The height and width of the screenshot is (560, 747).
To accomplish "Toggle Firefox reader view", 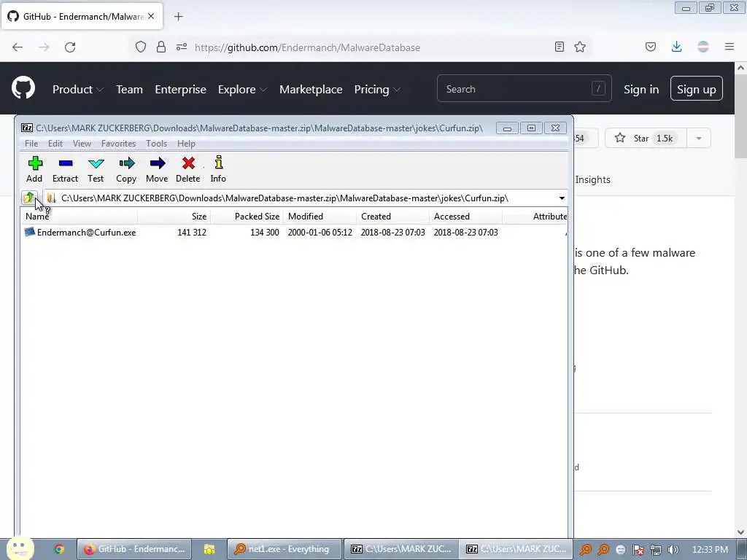I will pos(560,47).
